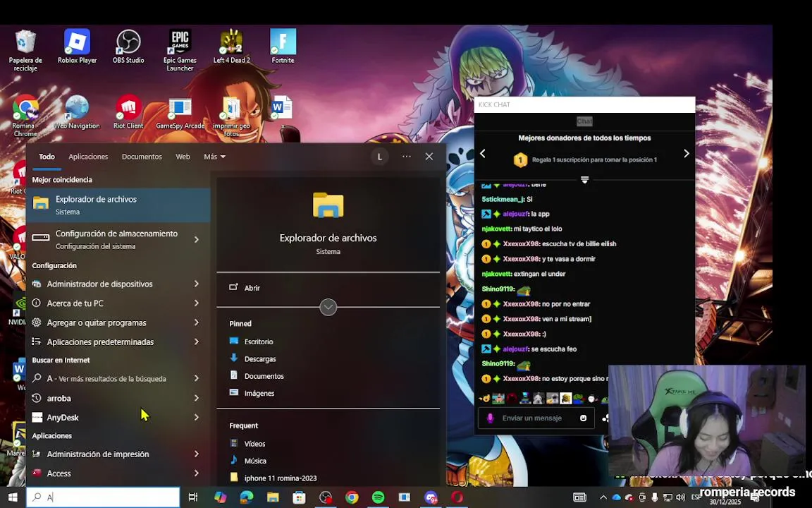Screen dimensions: 812x508
Task: Open the three-dots options in search panel
Action: coord(407,157)
